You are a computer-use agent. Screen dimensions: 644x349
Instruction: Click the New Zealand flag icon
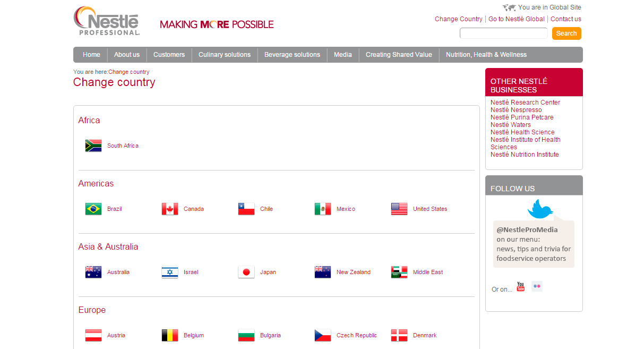[323, 272]
